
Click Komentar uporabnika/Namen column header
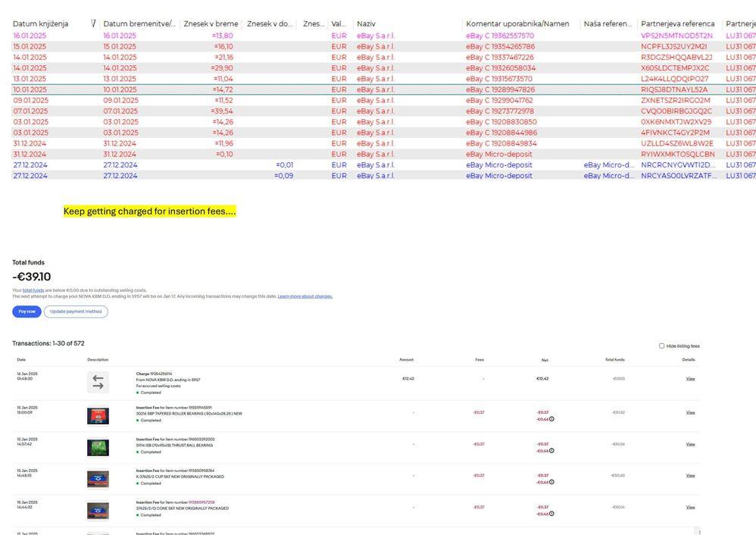pyautogui.click(x=517, y=23)
